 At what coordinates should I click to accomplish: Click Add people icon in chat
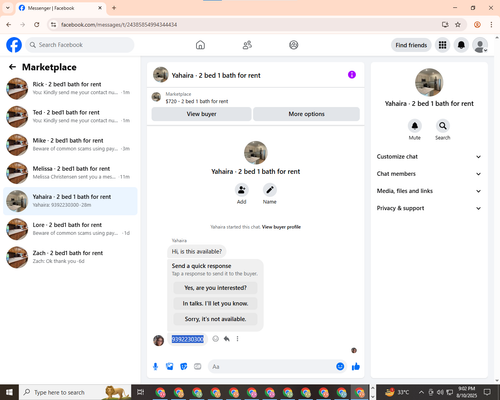pyautogui.click(x=242, y=190)
